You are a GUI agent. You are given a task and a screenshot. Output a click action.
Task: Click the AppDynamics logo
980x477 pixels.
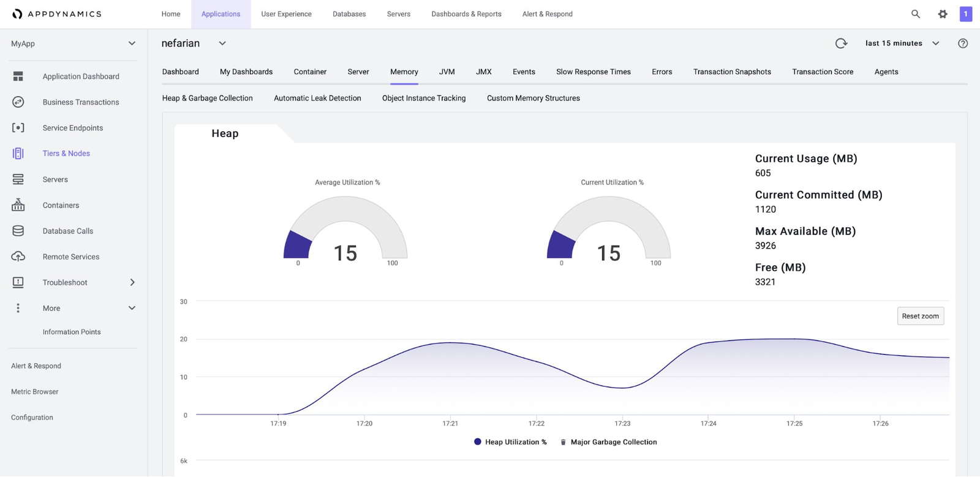pyautogui.click(x=56, y=13)
